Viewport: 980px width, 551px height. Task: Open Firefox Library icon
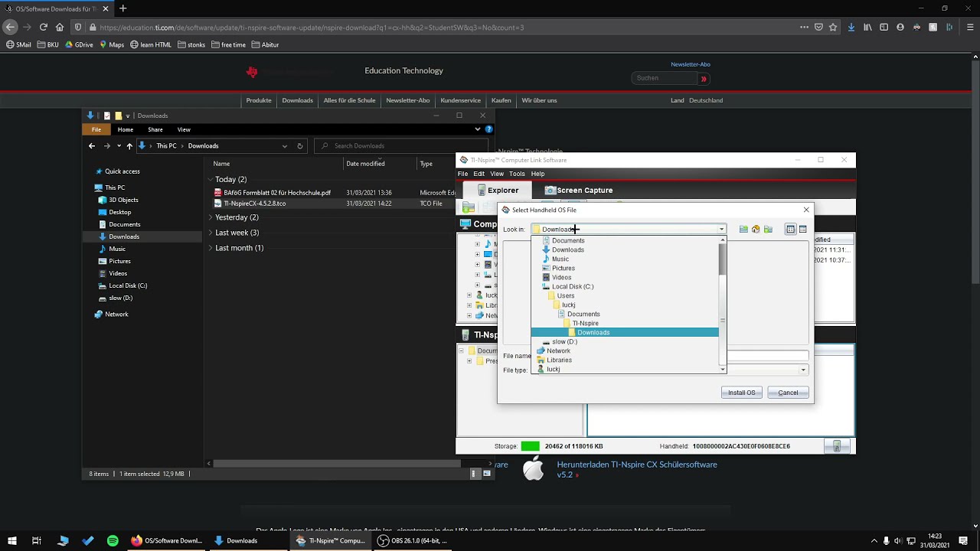click(x=867, y=27)
